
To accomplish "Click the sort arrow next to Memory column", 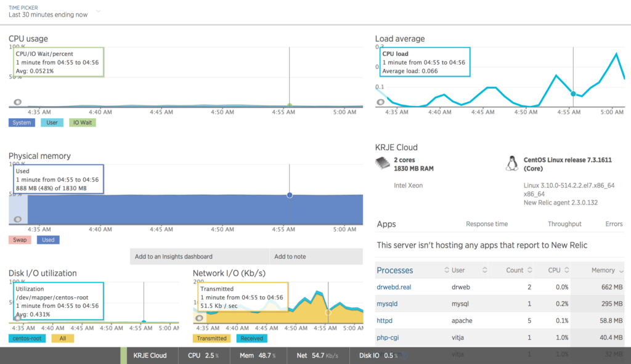I will point(621,272).
